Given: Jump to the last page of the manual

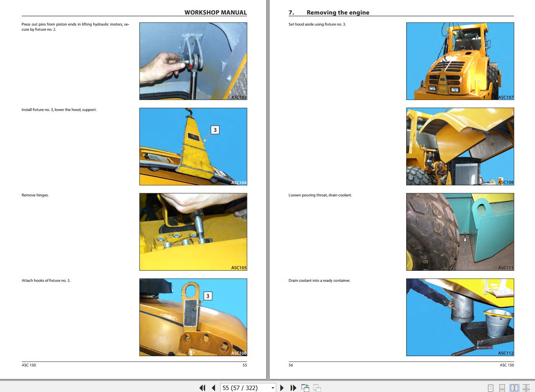Looking at the screenshot, I should click(x=294, y=388).
